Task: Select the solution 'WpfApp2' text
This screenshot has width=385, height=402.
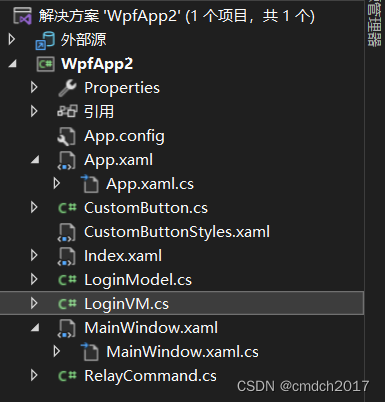Action: pyautogui.click(x=176, y=16)
